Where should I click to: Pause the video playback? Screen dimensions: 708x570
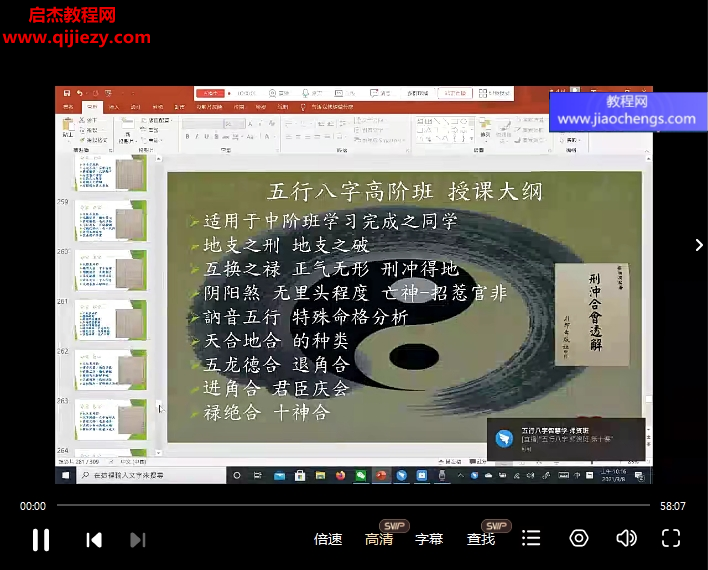pyautogui.click(x=41, y=540)
